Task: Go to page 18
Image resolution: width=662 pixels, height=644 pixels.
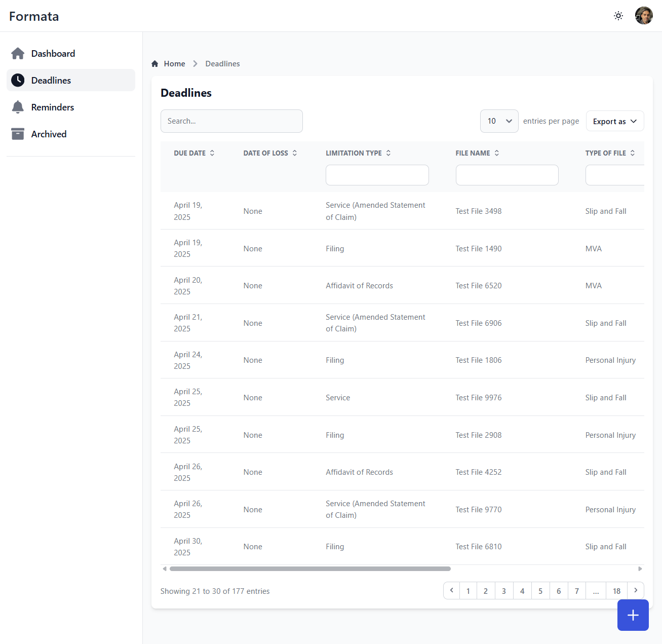Action: 617,591
